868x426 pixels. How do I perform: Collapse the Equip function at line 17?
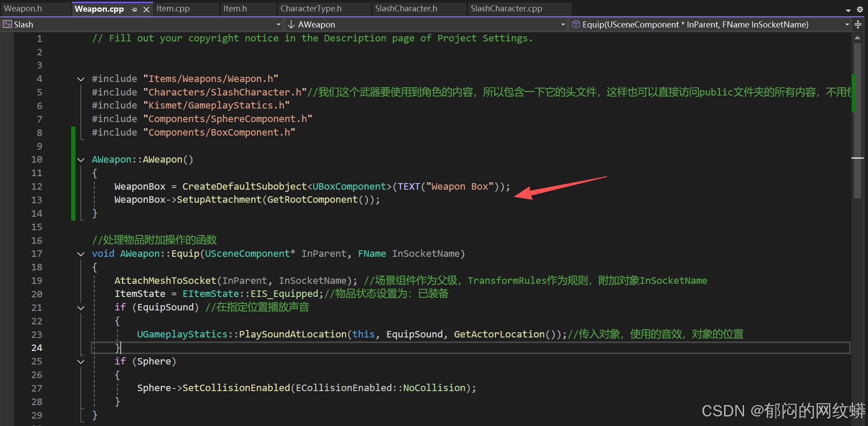pyautogui.click(x=81, y=254)
